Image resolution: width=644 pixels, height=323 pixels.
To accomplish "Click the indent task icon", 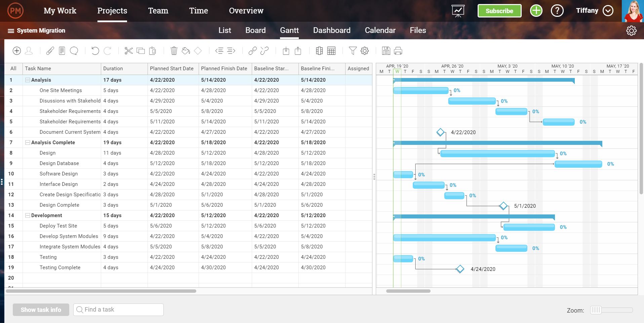I will [x=231, y=51].
